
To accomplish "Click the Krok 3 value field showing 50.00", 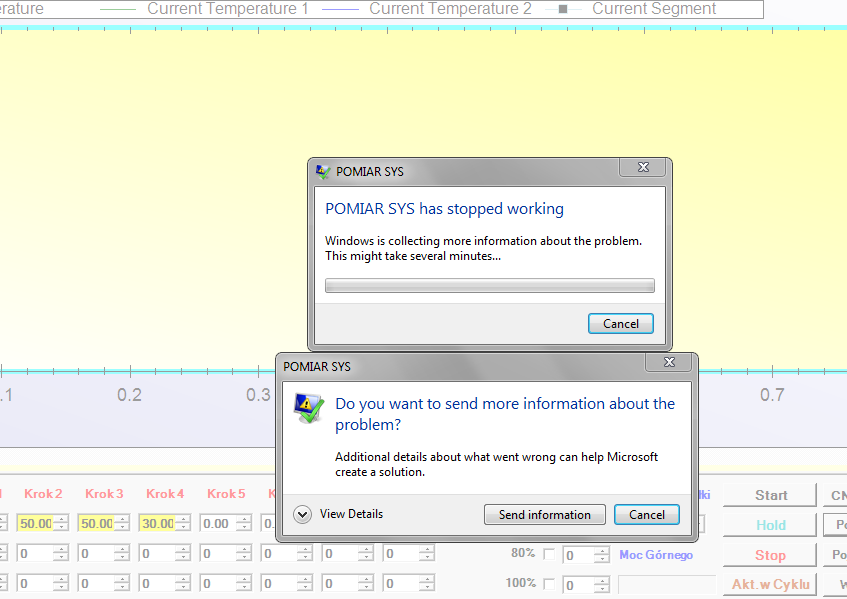I will point(97,523).
